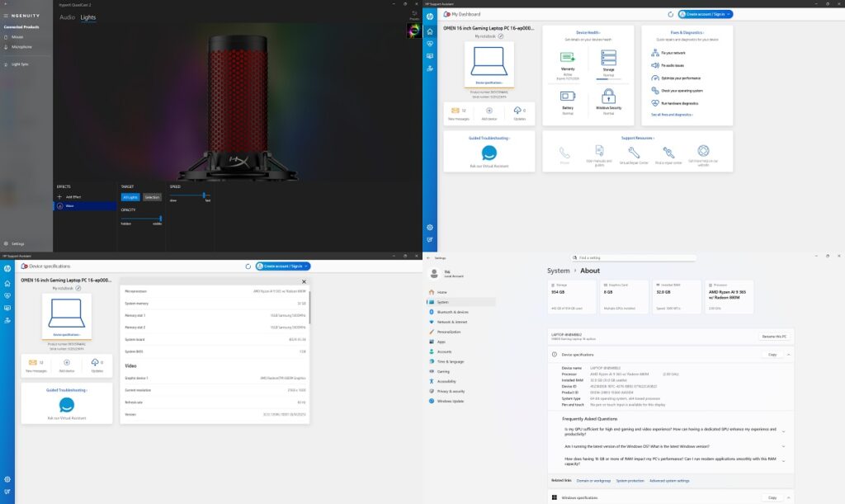Collapse the Windows specifications section chevron
The image size is (845, 504).
click(788, 497)
